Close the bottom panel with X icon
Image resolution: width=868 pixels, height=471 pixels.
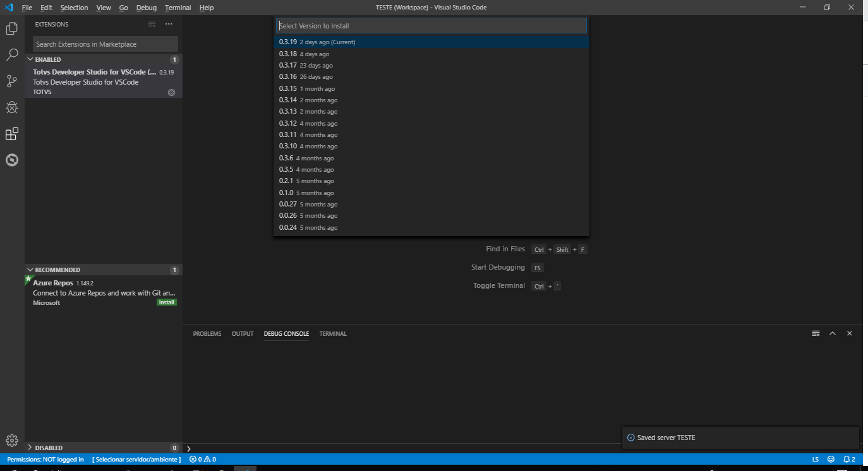click(850, 333)
